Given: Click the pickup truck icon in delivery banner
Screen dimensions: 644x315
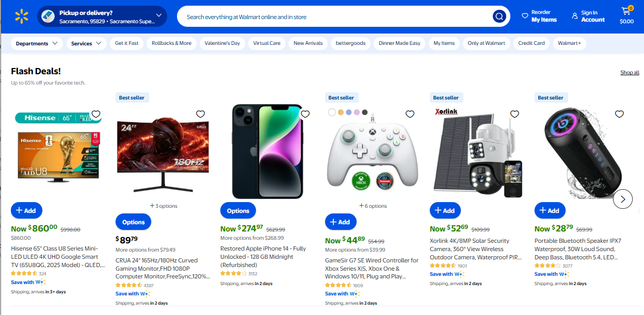Looking at the screenshot, I should (x=48, y=16).
